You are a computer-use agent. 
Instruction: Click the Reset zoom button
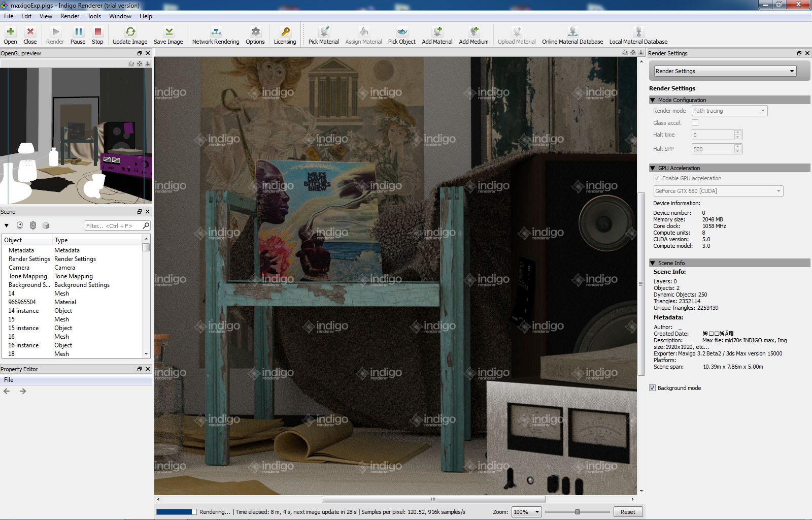point(628,512)
